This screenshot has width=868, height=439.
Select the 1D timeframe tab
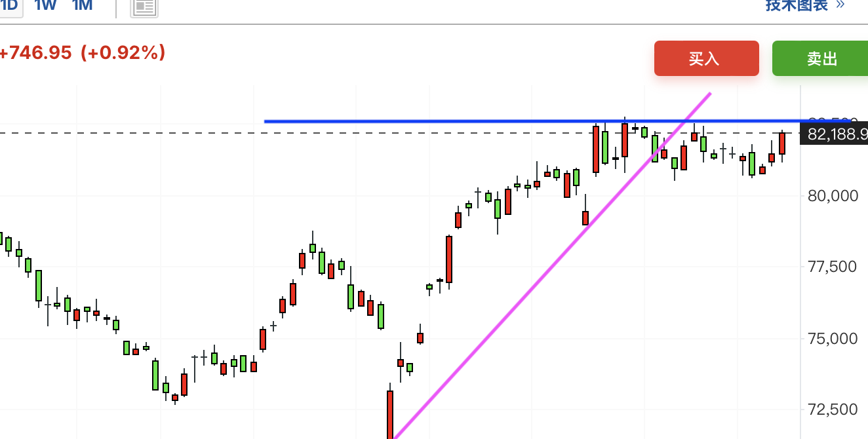tap(10, 6)
